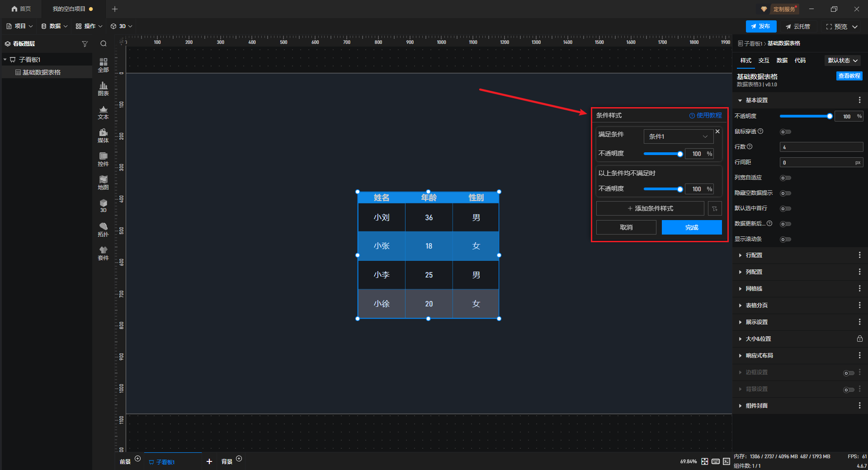The height and width of the screenshot is (470, 868).
Task: Switch to the 交互 tab
Action: coord(764,61)
